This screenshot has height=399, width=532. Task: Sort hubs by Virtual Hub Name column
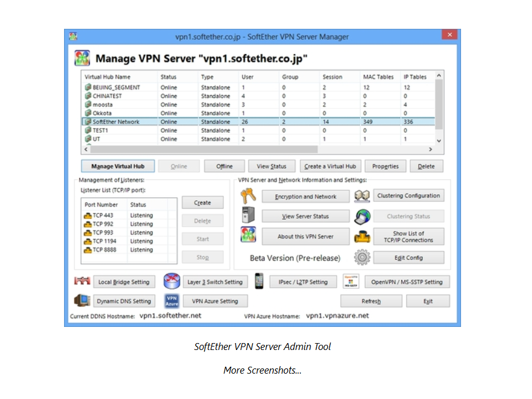[119, 77]
